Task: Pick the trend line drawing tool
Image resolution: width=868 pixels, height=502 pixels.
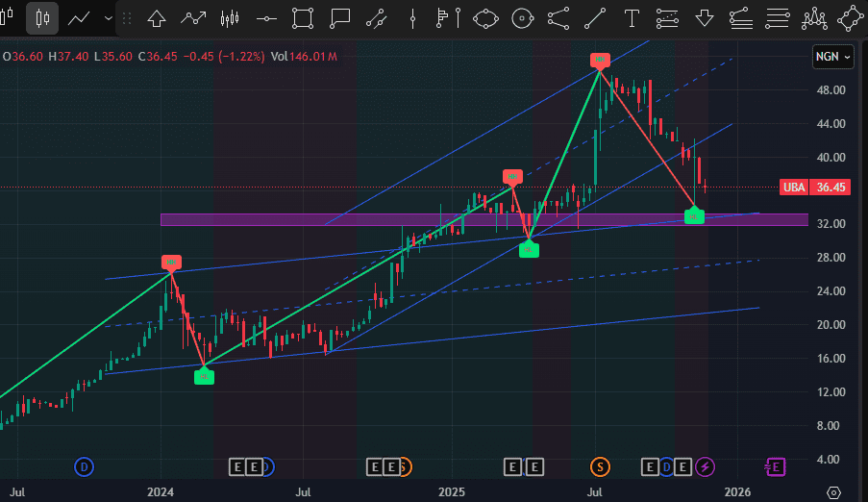Action: pos(595,17)
